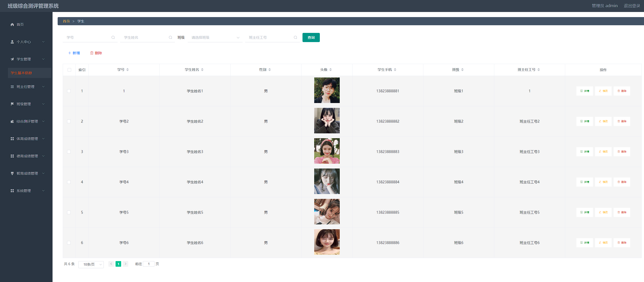Click search icon in 学号 field

point(113,37)
